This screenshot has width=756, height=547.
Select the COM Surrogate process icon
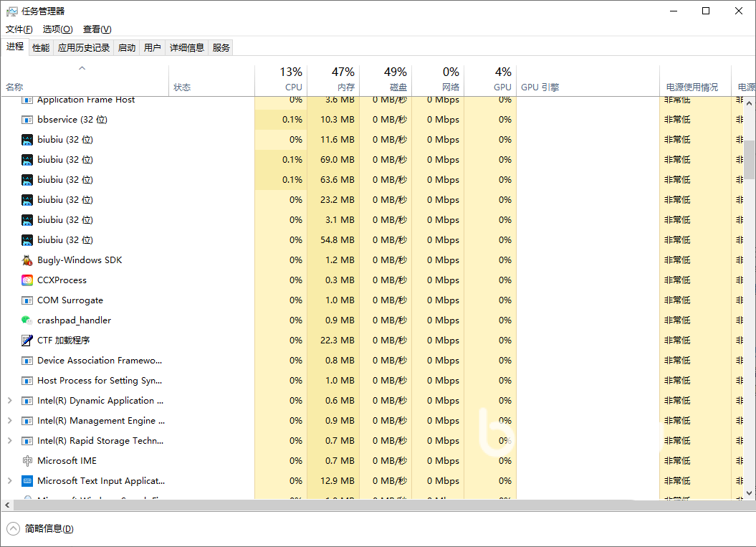(27, 300)
